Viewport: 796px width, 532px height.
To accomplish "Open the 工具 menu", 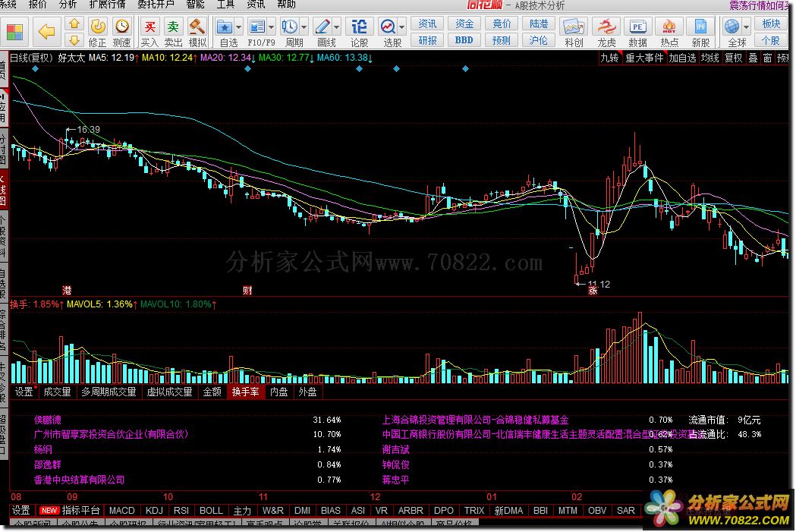I will pyautogui.click(x=226, y=5).
